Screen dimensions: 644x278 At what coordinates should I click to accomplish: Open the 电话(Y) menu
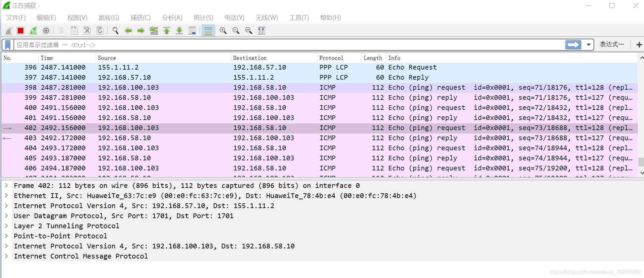coord(234,18)
